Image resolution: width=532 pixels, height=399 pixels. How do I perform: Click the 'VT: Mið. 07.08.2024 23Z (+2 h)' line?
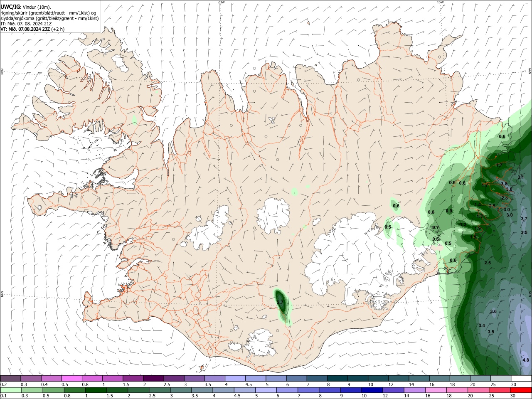tap(32, 29)
